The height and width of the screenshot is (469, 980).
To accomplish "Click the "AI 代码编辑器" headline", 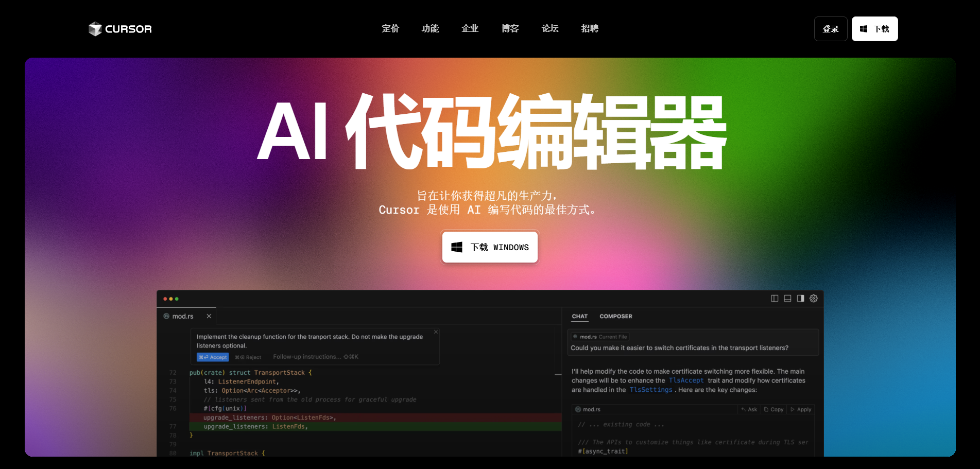I will tap(492, 131).
